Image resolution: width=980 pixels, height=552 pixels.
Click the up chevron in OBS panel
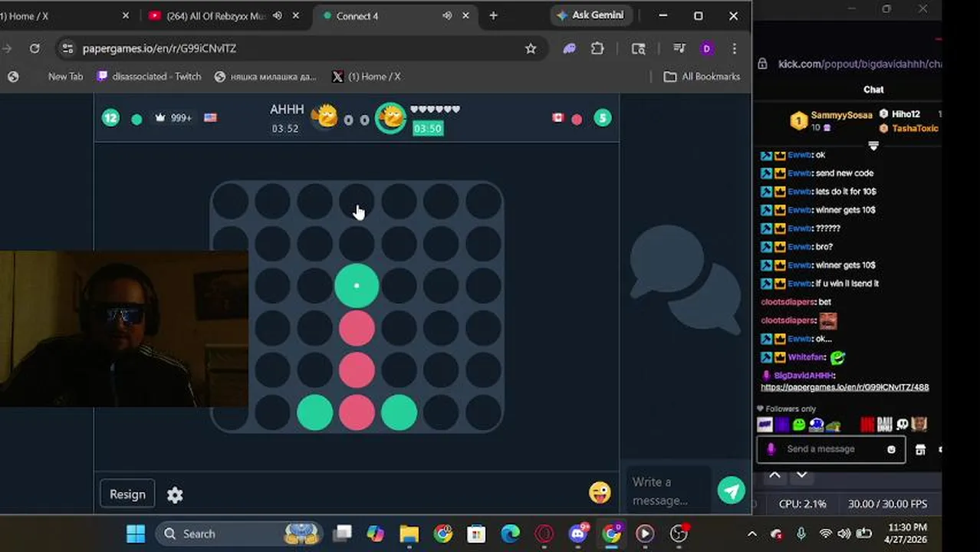pos(774,475)
